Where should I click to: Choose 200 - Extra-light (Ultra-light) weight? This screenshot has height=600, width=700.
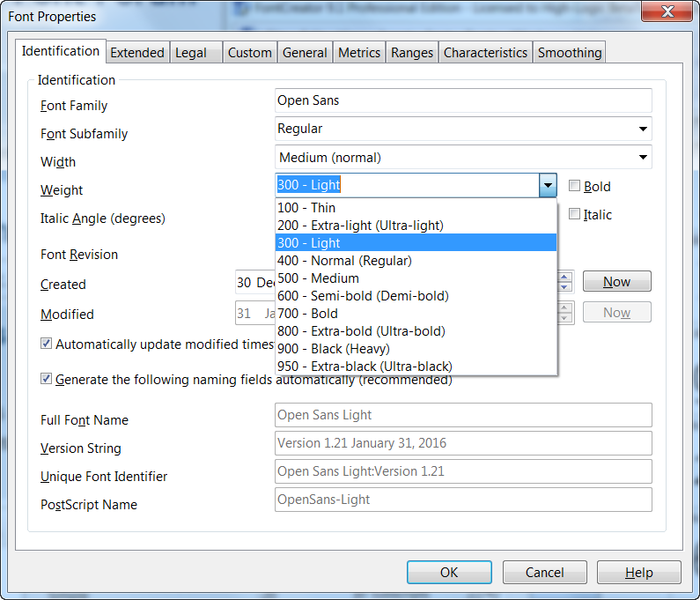(416, 226)
